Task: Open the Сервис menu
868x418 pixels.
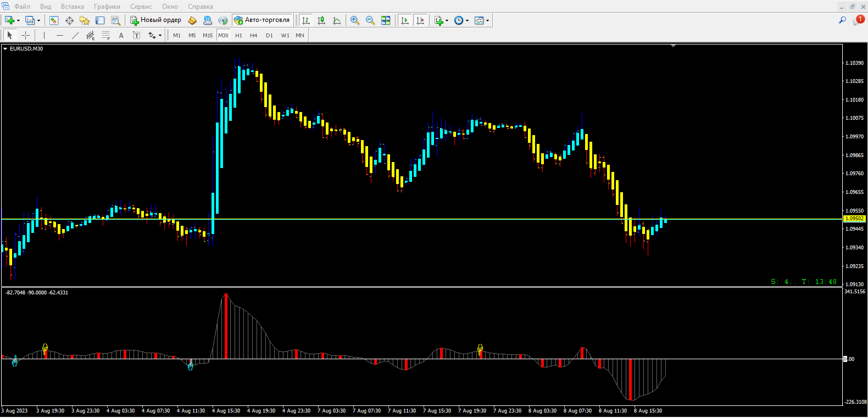Action: click(x=141, y=7)
